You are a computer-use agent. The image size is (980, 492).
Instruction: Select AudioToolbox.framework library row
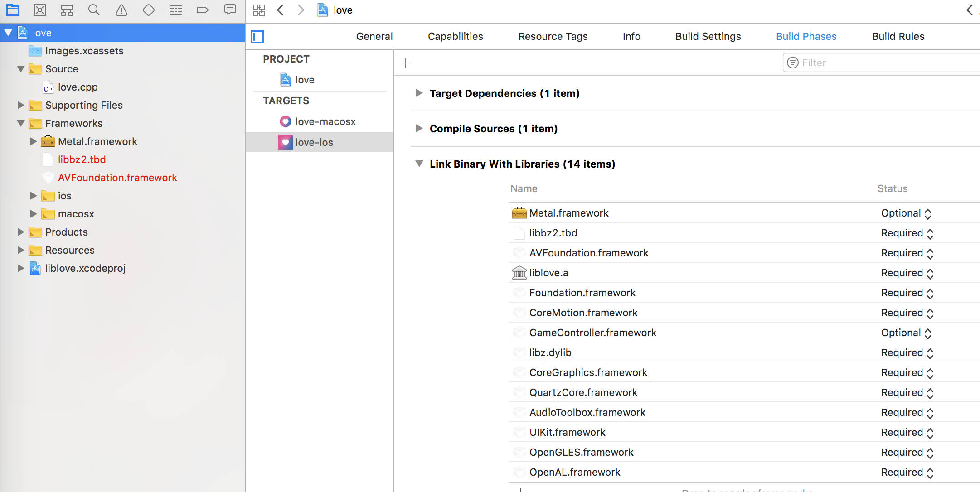[x=744, y=412]
